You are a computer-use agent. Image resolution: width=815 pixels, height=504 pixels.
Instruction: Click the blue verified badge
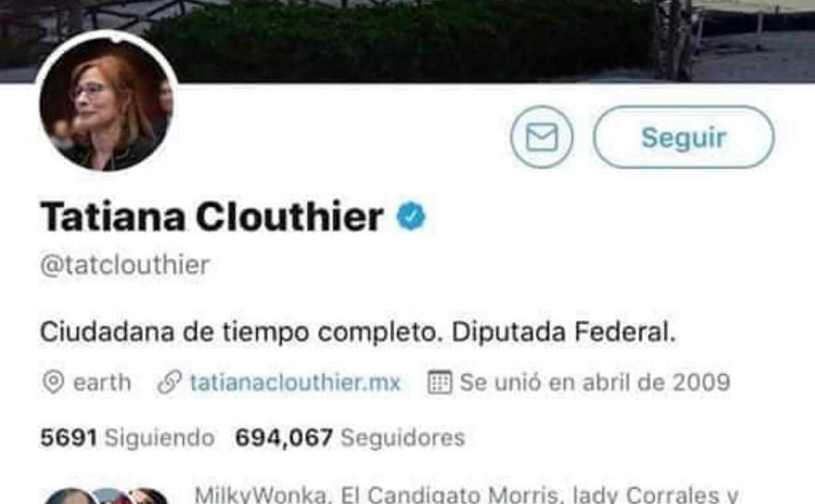tap(411, 217)
